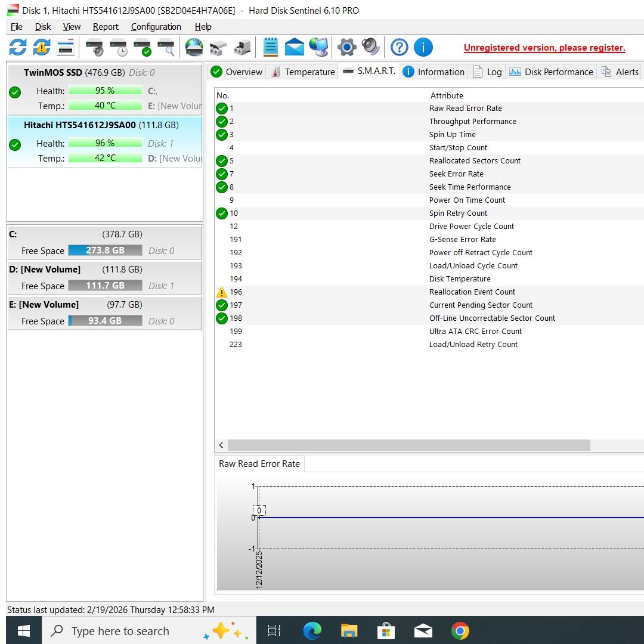Image resolution: width=644 pixels, height=644 pixels.
Task: Open the report notepad icon in toolbar
Action: coord(271,47)
